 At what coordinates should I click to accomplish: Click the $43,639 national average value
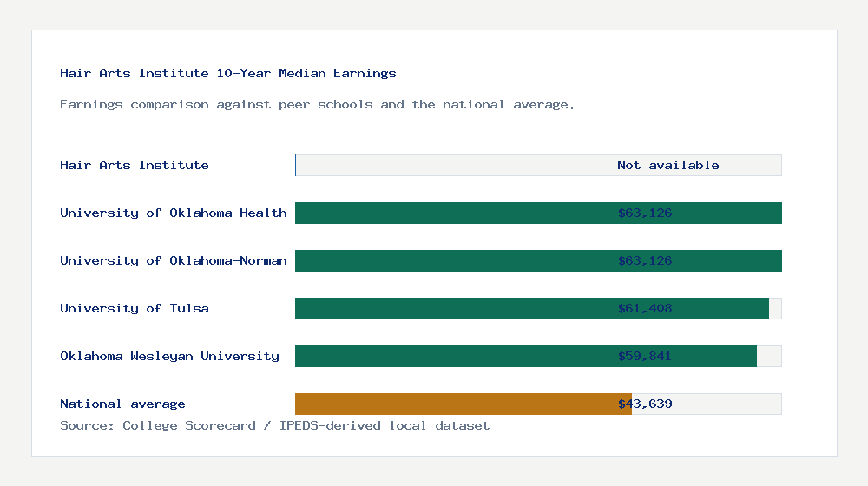645,404
